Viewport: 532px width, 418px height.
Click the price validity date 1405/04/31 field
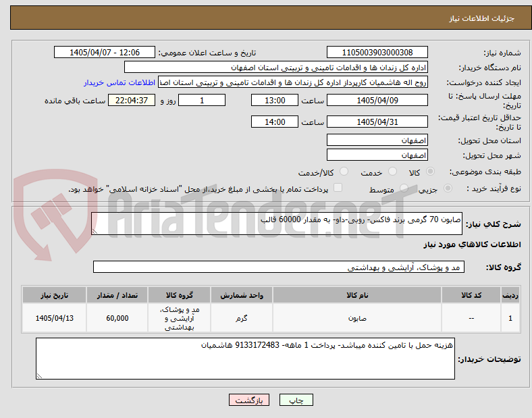tap(377, 122)
